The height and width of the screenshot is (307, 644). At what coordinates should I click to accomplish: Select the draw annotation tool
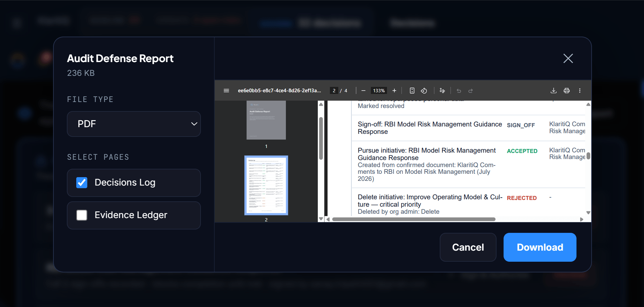click(x=442, y=91)
